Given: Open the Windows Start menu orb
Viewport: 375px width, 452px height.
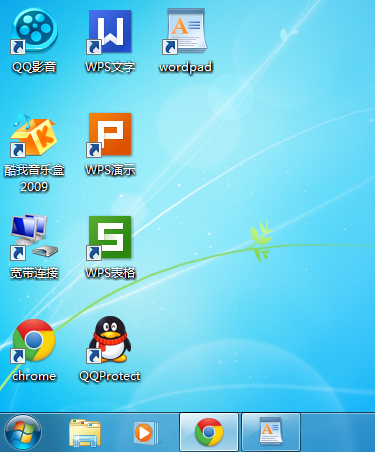Looking at the screenshot, I should [x=23, y=433].
